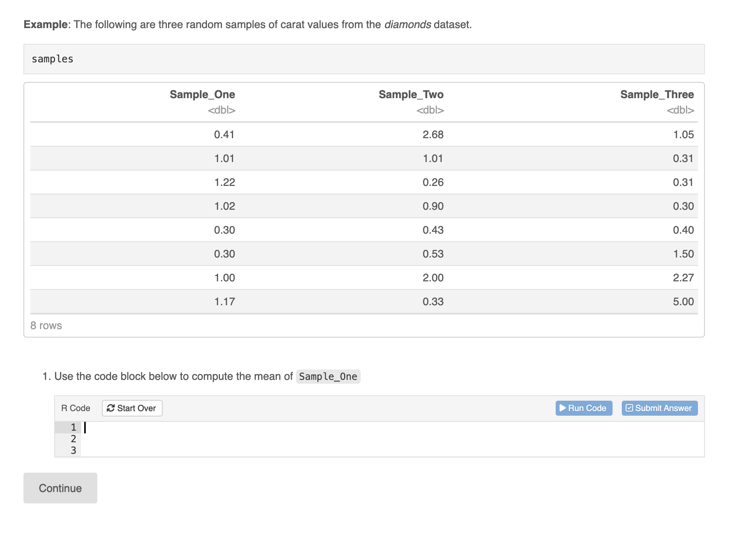Viewport: 756px width, 545px height.
Task: Click the 1.22 value in Sample_One
Action: click(x=225, y=182)
